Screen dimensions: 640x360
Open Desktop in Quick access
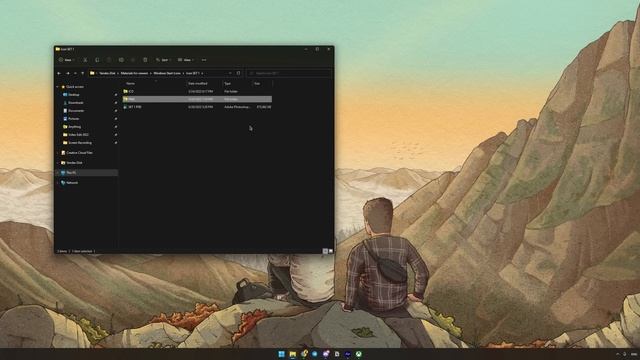point(74,95)
